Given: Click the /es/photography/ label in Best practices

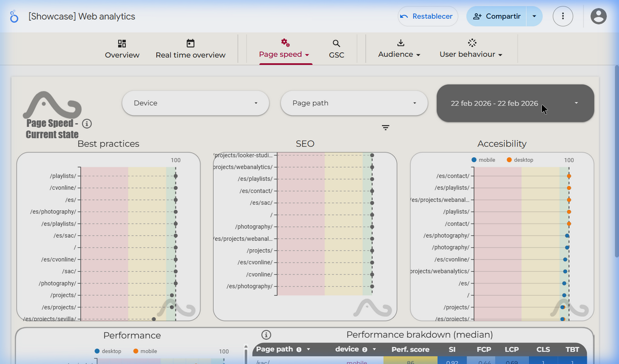Looking at the screenshot, I should click(53, 211).
